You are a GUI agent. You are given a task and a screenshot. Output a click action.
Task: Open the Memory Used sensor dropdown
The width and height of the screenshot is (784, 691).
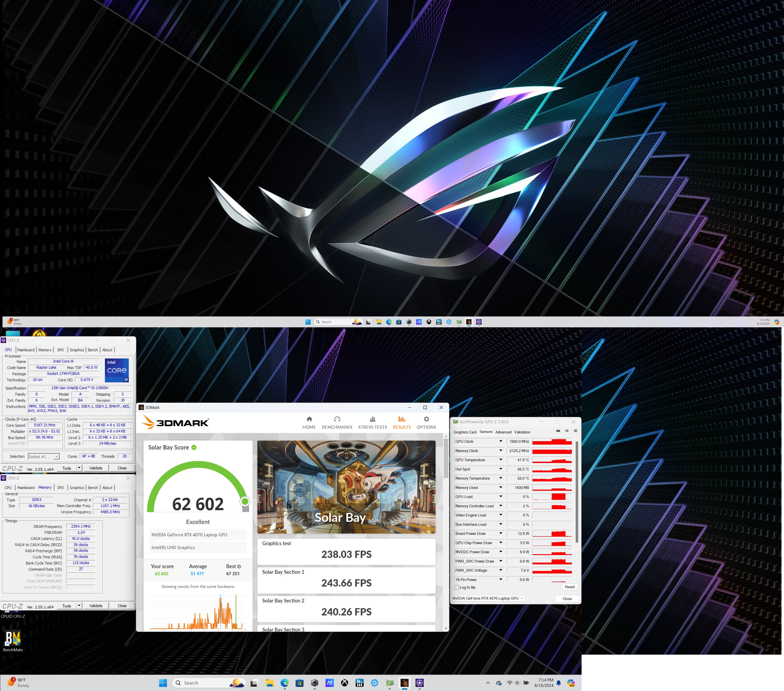[x=500, y=487]
